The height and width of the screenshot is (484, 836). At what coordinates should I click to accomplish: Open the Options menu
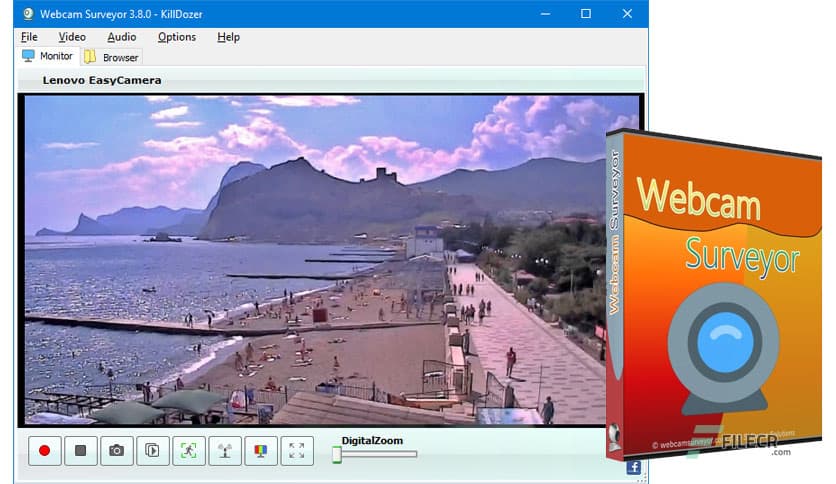(x=176, y=37)
